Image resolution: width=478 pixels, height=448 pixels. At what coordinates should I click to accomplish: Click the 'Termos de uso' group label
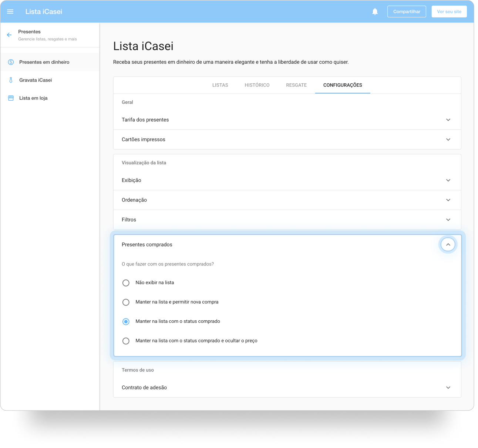point(138,370)
